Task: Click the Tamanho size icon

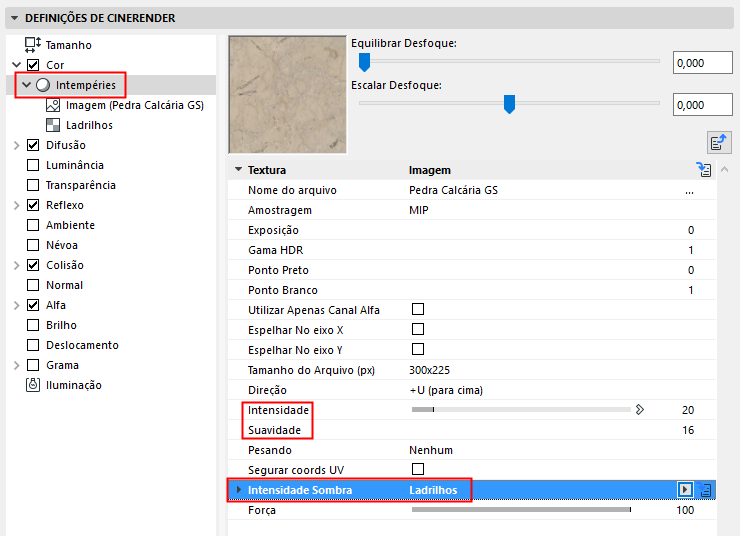Action: click(33, 45)
